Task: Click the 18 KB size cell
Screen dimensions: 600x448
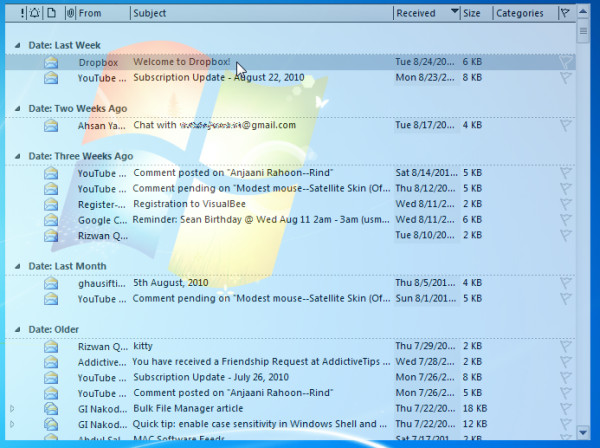Action: (x=475, y=409)
